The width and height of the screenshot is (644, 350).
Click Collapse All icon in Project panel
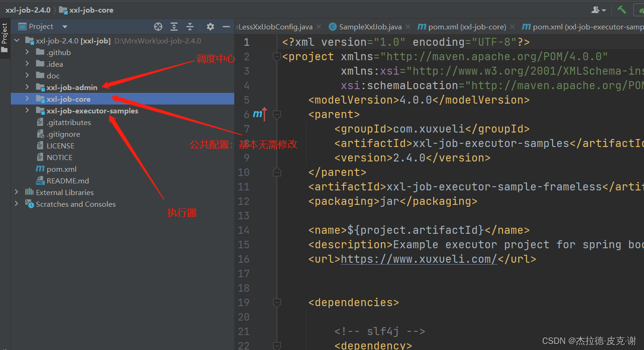click(190, 27)
